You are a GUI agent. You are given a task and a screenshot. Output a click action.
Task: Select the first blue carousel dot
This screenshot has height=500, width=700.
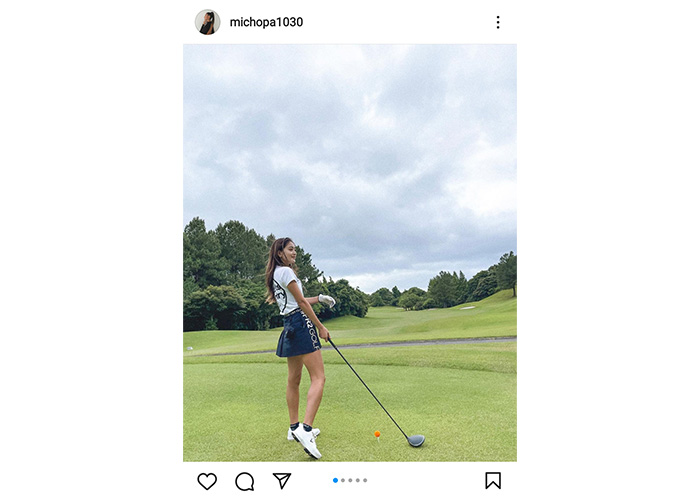coord(335,480)
